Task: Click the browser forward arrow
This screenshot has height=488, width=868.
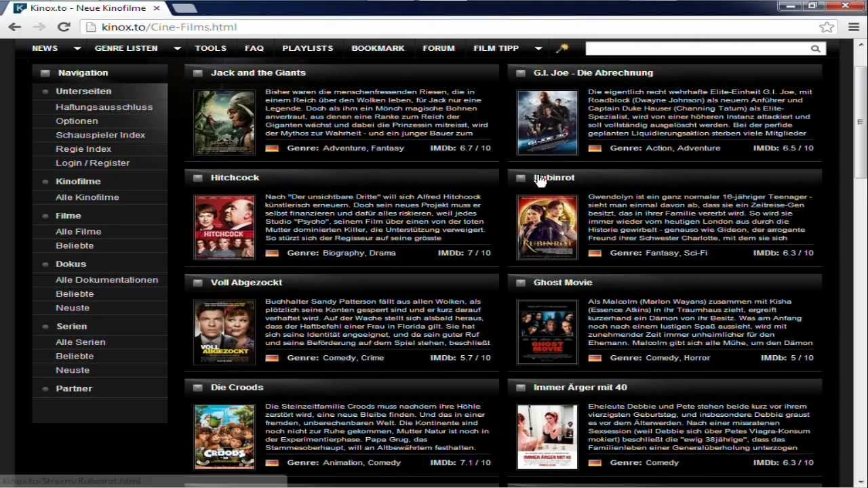Action: pyautogui.click(x=39, y=27)
